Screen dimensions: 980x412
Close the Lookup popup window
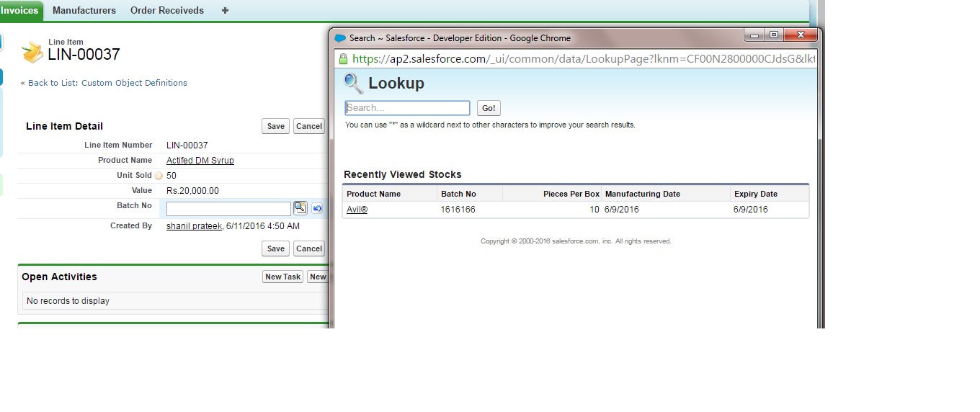click(800, 35)
